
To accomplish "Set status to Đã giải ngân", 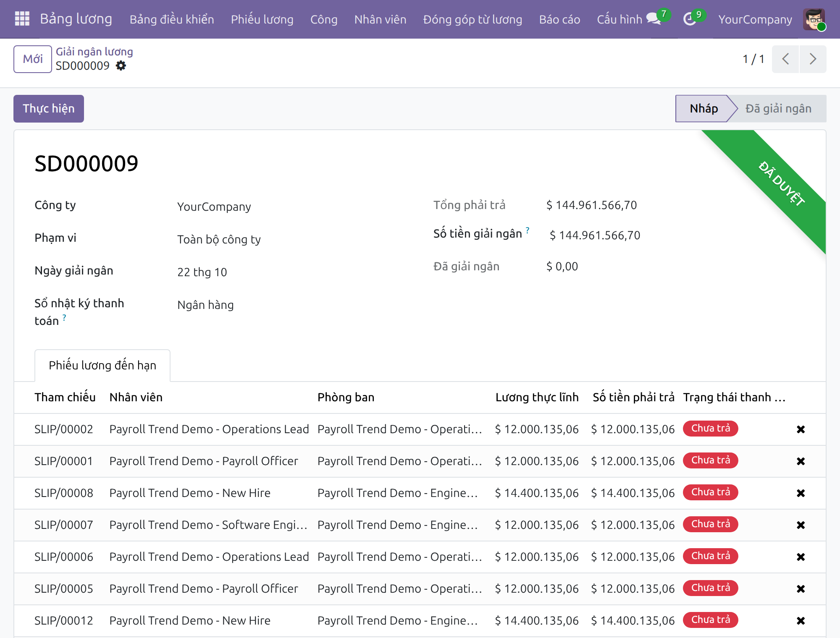I will [x=778, y=109].
